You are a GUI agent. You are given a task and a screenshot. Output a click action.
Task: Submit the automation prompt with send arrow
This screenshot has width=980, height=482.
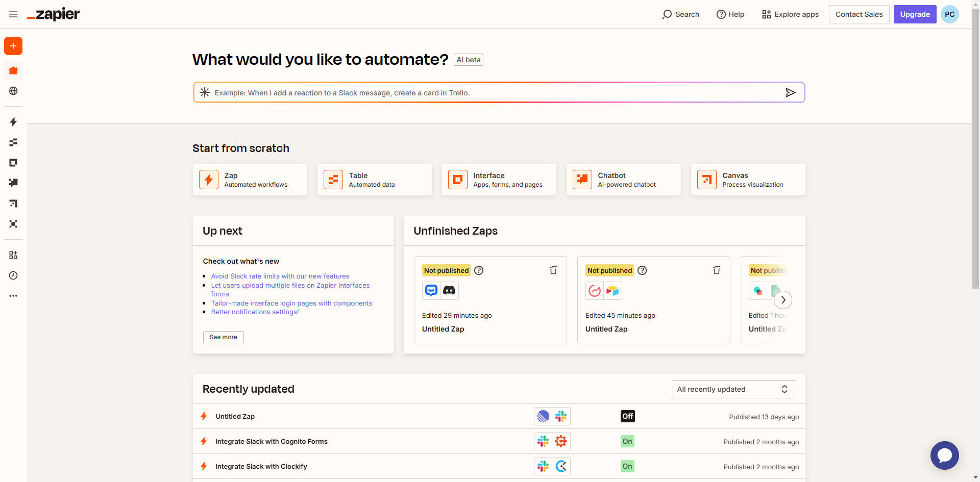[x=790, y=92]
